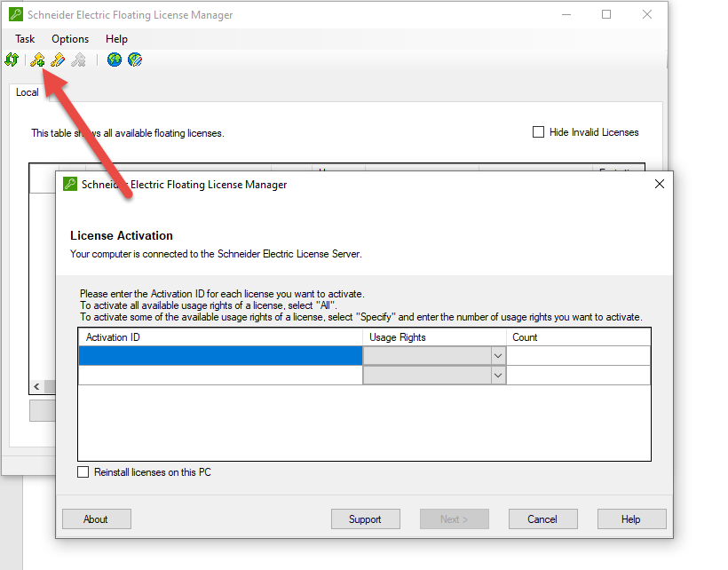Viewport: 728px width, 570px height.
Task: Click the globe with pencil toolbar icon
Action: pos(135,59)
